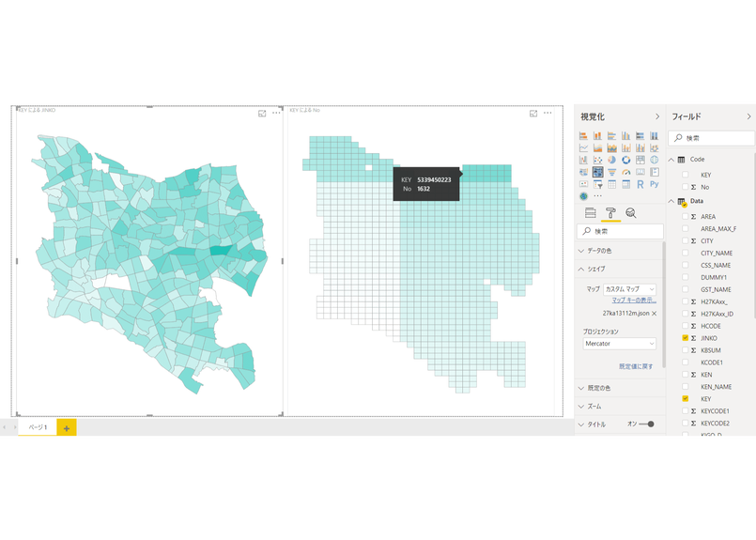Click focus mode icon on left map
The height and width of the screenshot is (540, 756).
click(262, 113)
